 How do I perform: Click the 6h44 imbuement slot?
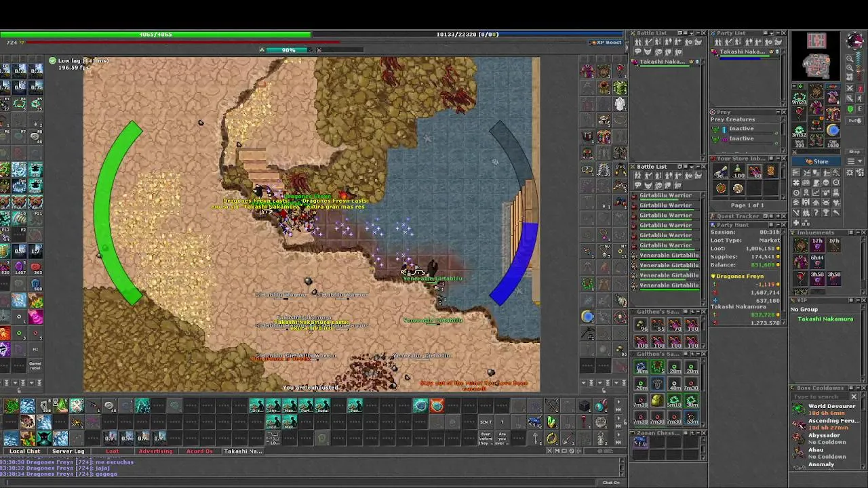click(817, 262)
